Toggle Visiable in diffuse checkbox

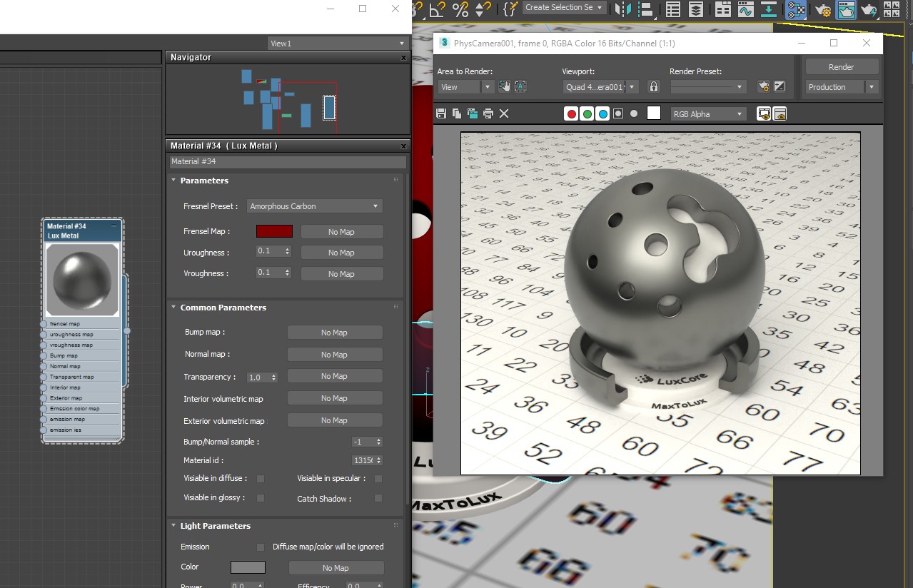tap(261, 479)
